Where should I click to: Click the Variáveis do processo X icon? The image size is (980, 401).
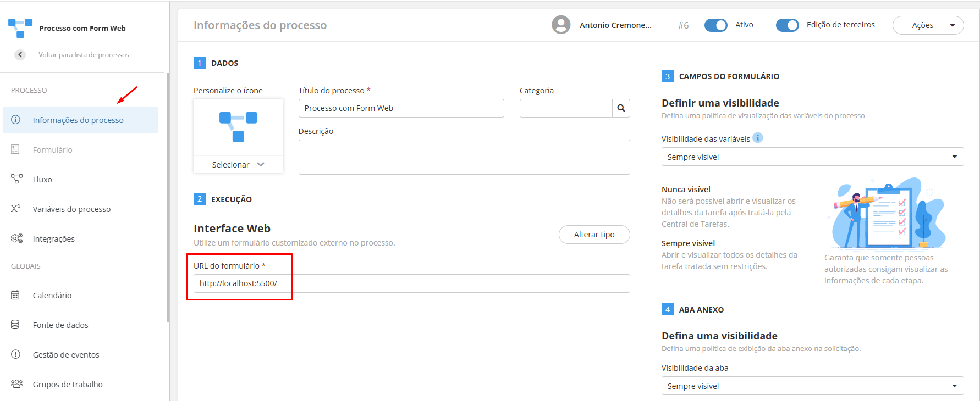point(16,209)
